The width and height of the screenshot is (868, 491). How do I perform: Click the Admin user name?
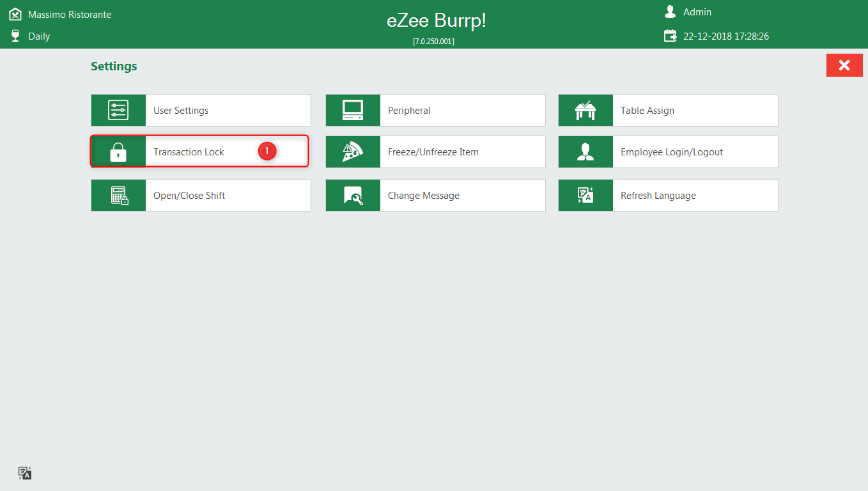[x=697, y=12]
